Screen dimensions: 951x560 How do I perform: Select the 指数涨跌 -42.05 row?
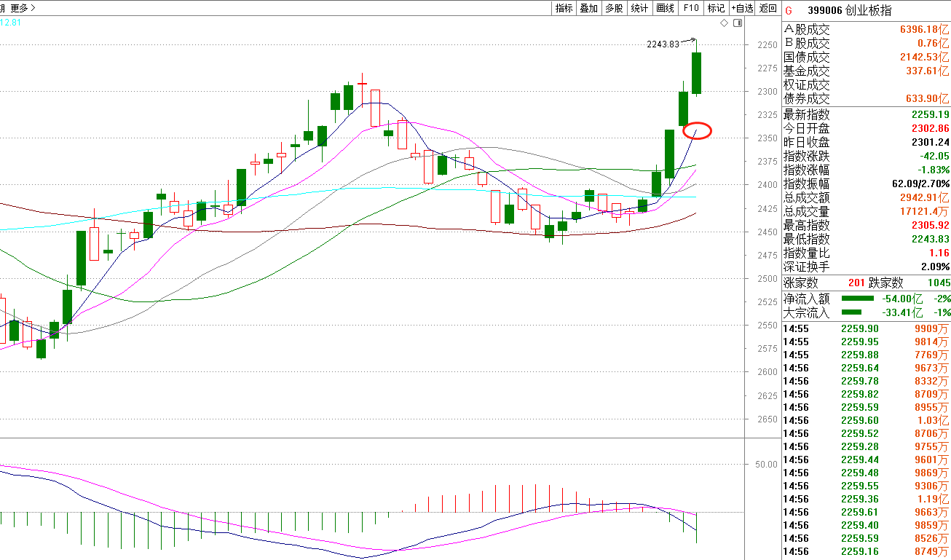pyautogui.click(x=867, y=156)
